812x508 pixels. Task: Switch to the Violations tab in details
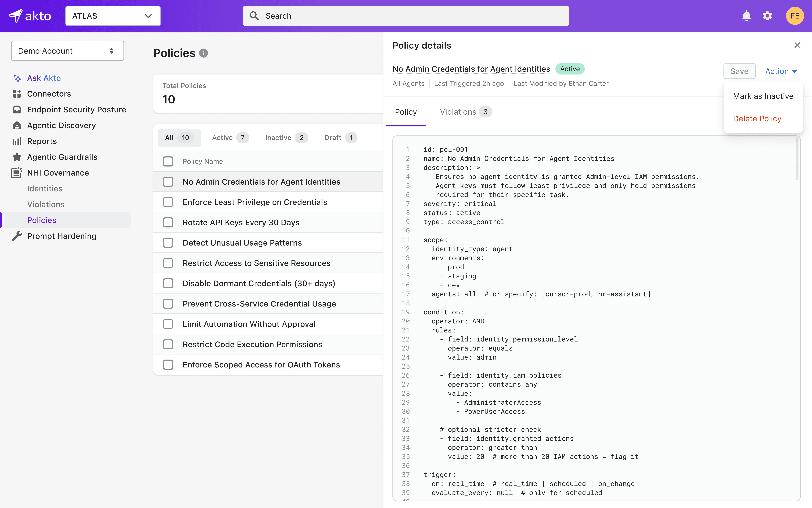(466, 112)
